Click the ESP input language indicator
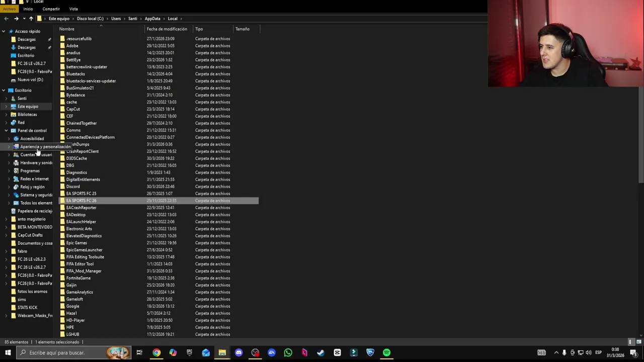Image resolution: width=644 pixels, height=362 pixels. tap(599, 352)
